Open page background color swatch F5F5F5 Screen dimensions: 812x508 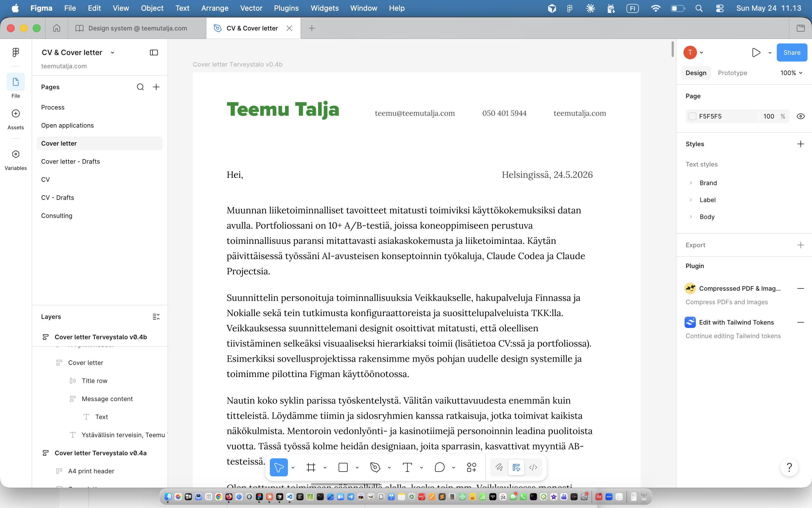pos(692,116)
